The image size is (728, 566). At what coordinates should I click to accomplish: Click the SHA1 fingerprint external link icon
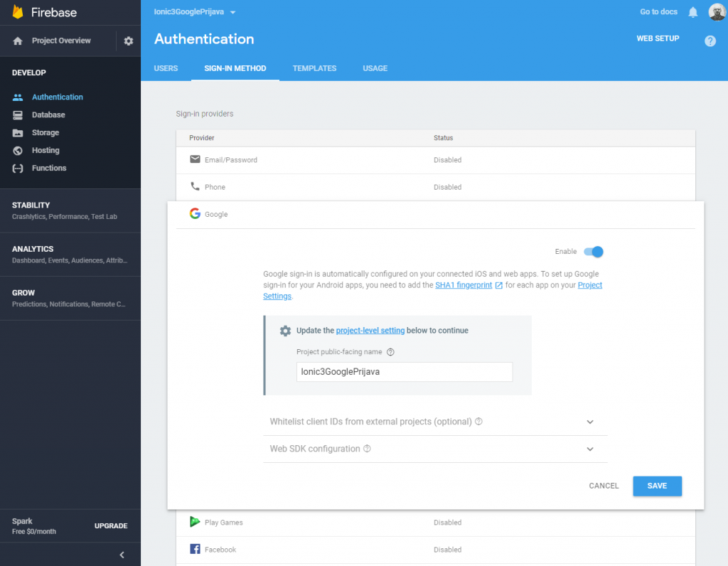coord(498,285)
